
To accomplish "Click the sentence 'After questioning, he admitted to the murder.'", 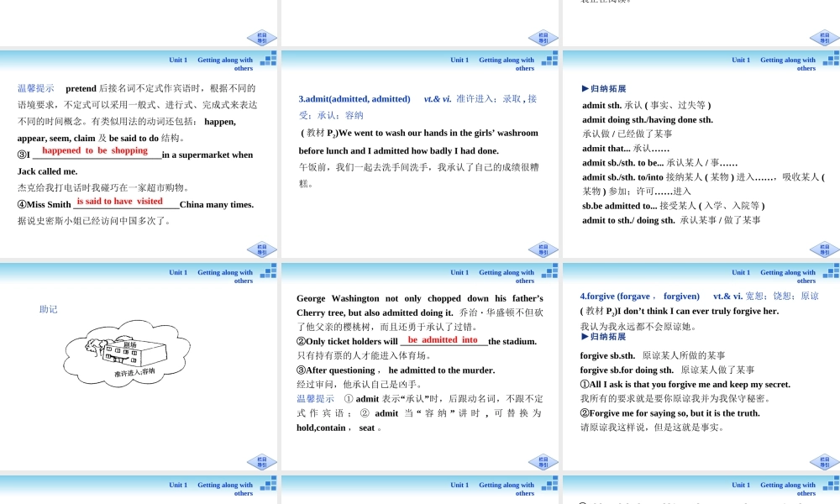I will [x=396, y=370].
